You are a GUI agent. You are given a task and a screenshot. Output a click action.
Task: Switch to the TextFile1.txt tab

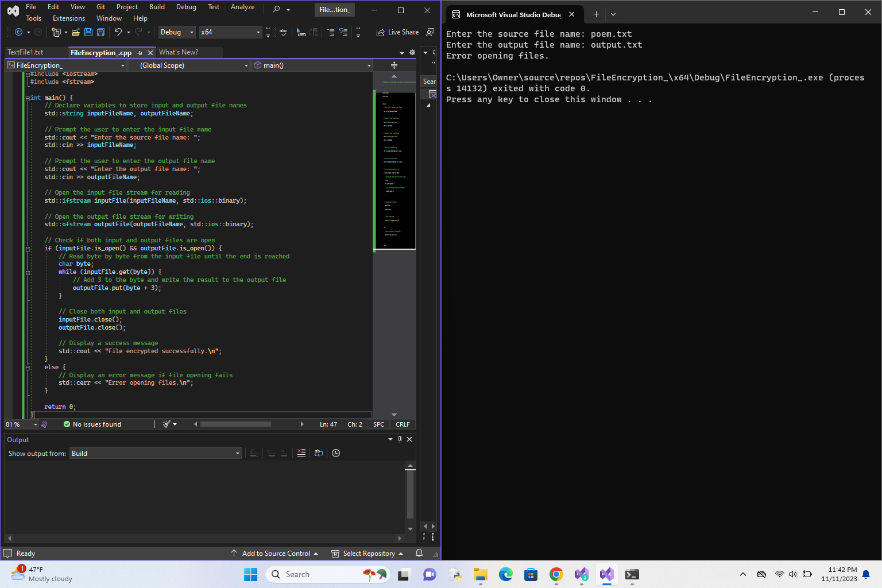tap(25, 52)
